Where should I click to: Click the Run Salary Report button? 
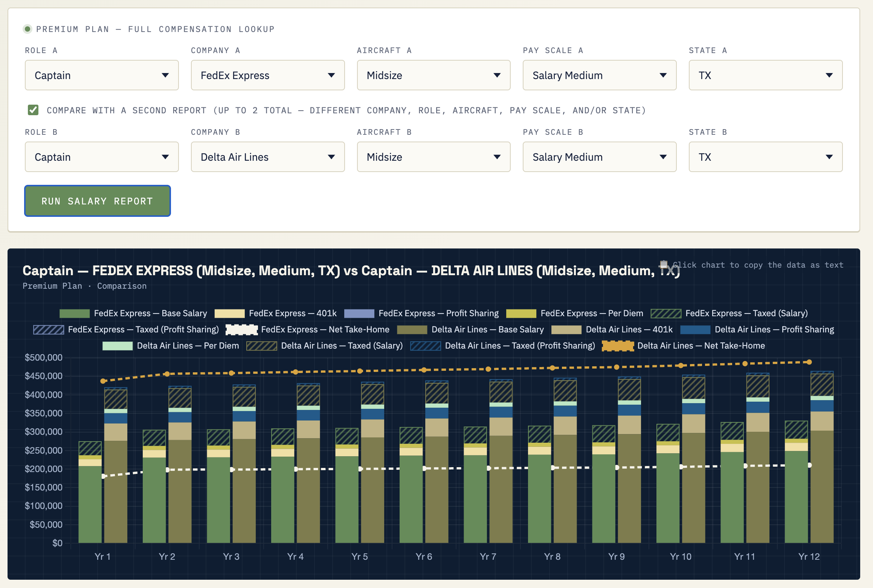[98, 201]
